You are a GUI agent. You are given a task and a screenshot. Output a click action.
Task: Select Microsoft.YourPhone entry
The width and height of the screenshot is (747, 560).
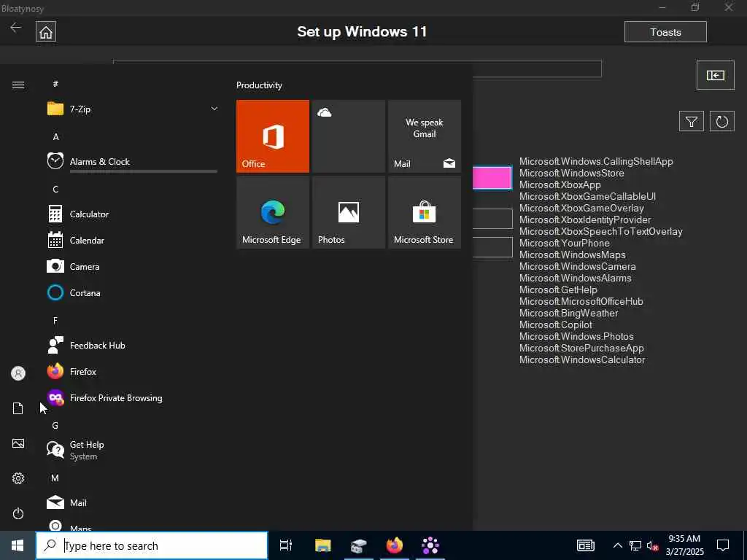point(564,244)
